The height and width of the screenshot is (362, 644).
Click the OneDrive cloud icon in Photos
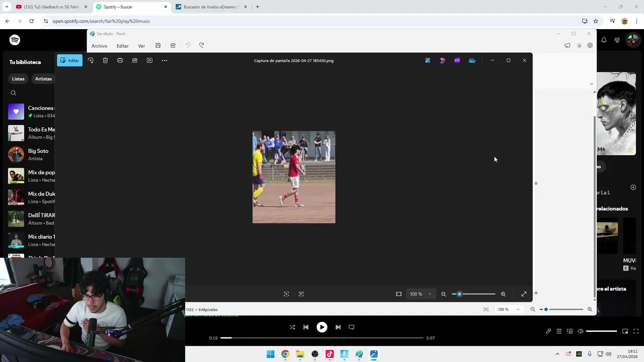click(472, 60)
